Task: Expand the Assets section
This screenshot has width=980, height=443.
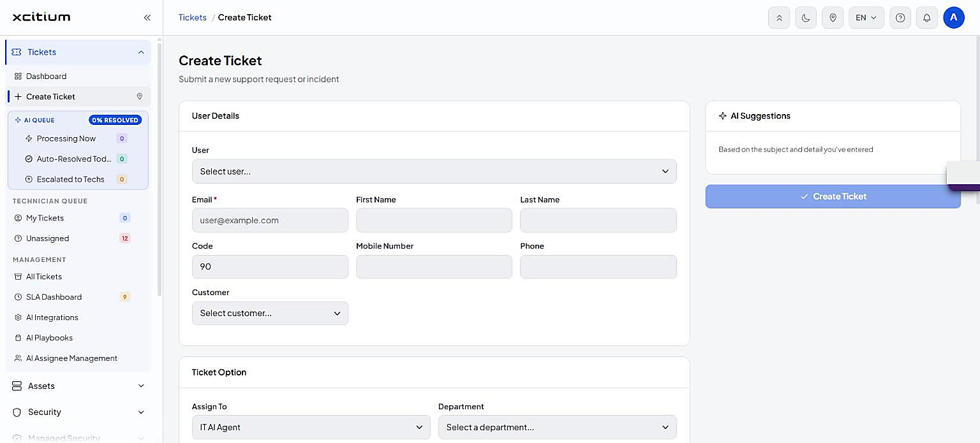Action: pyautogui.click(x=78, y=386)
